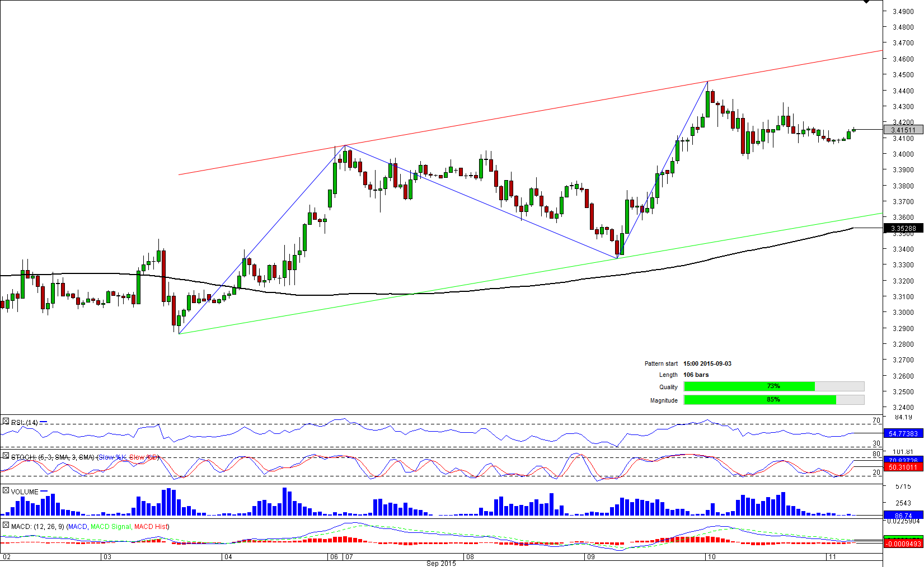Click the date label 11 on time axis
The width and height of the screenshot is (924, 567).
click(x=832, y=557)
